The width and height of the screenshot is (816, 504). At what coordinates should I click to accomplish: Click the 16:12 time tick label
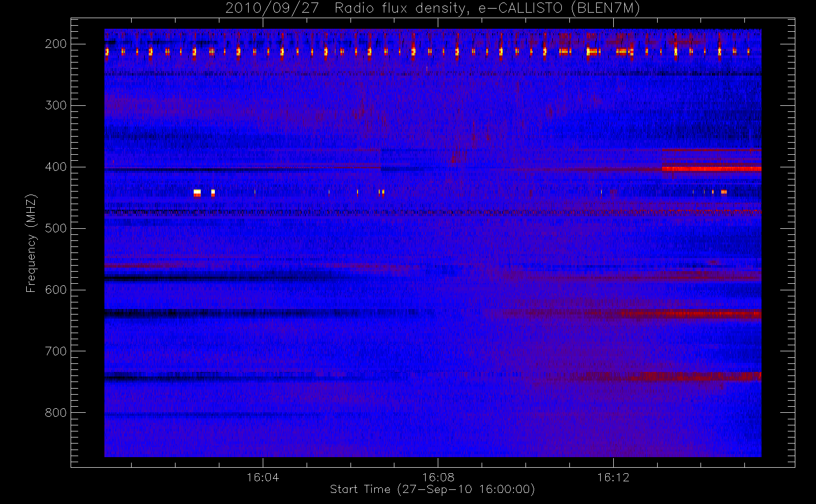click(x=613, y=477)
